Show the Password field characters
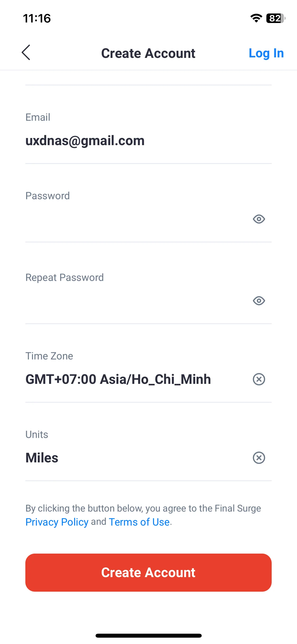Viewport: 297px width, 644px height. tap(259, 219)
